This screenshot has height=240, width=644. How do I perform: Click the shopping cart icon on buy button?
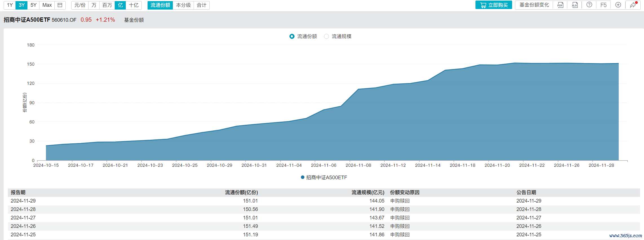pos(483,5)
